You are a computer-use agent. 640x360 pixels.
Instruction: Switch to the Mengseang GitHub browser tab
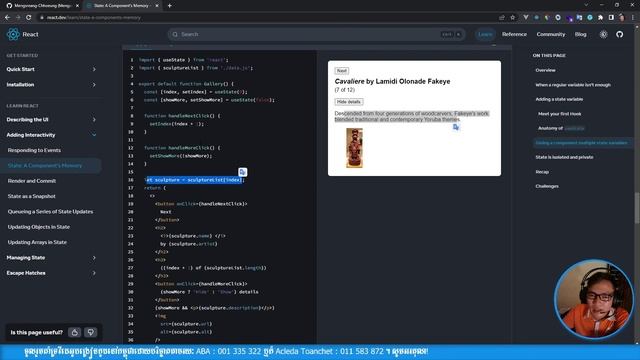[41, 6]
